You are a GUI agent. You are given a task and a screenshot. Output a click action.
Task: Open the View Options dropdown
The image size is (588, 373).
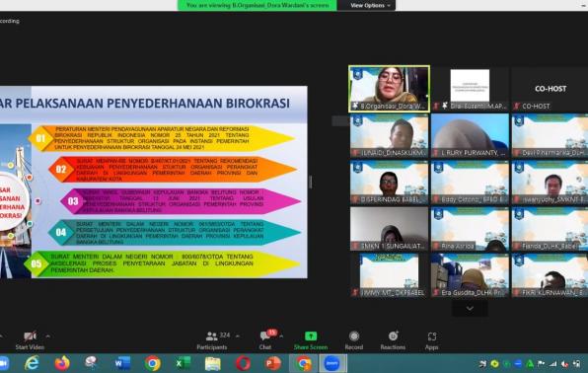coord(370,5)
